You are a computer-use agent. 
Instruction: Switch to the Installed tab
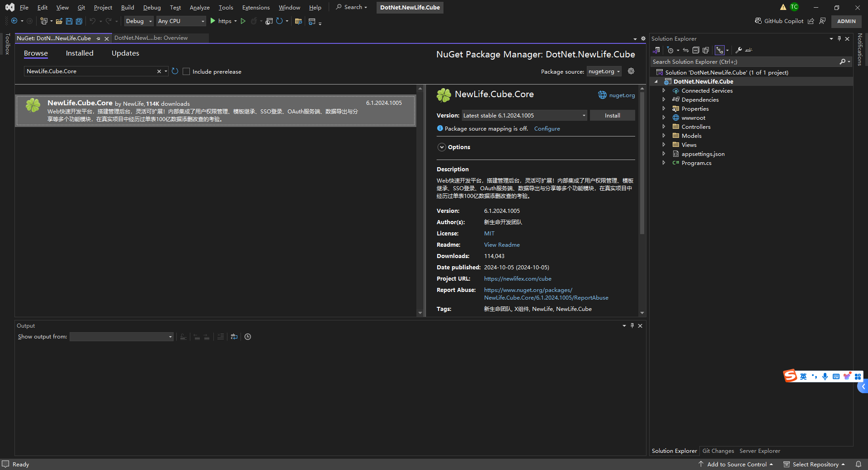point(80,53)
